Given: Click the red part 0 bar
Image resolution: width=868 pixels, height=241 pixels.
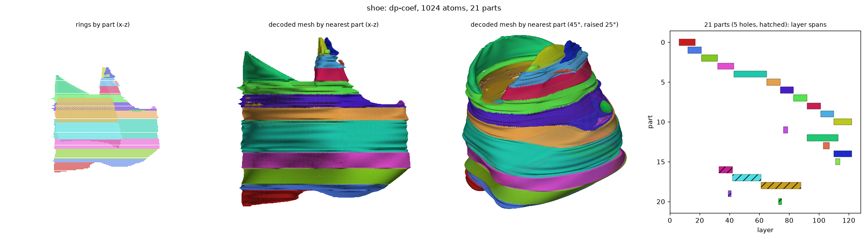Looking at the screenshot, I should (x=687, y=43).
